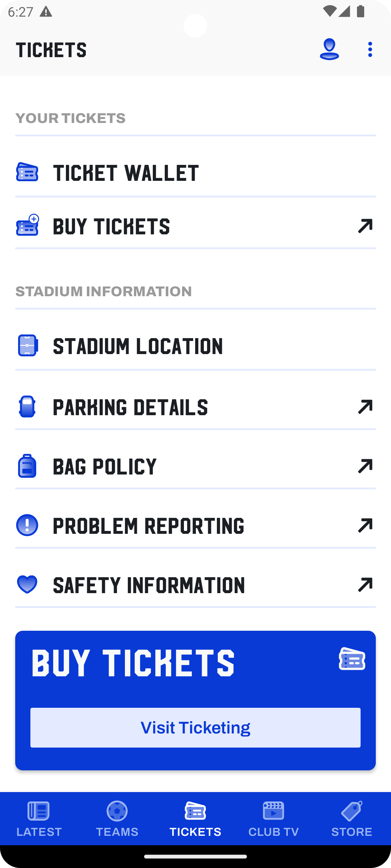Tap the Buy Tickets plus-ticket icon
The height and width of the screenshot is (868, 391).
[28, 225]
